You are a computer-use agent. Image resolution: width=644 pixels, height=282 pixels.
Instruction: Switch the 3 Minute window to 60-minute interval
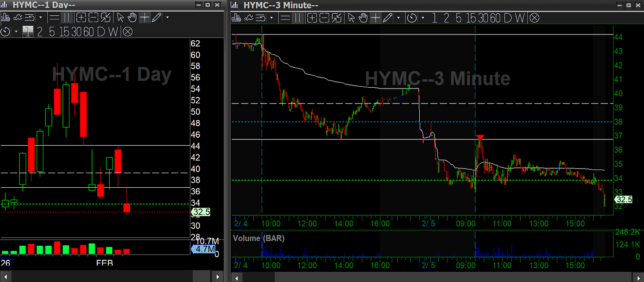click(495, 18)
